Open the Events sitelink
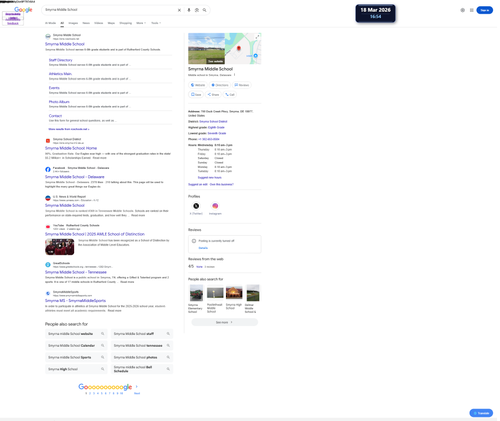Viewport: 500px width, 421px height. tap(54, 88)
